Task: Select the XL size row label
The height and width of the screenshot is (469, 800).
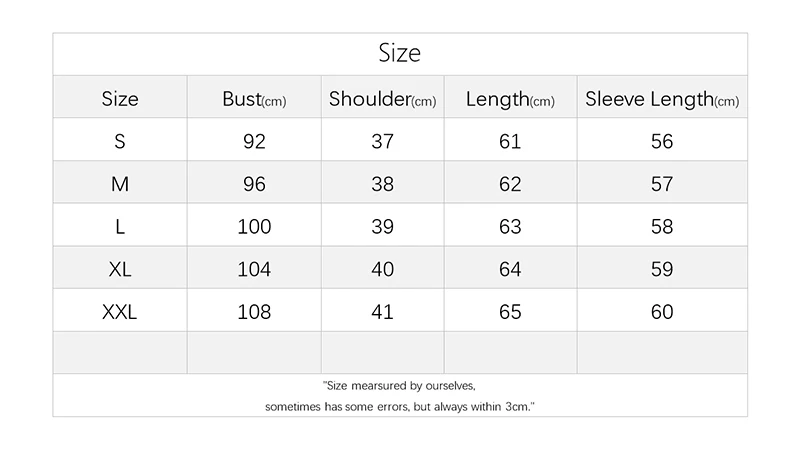Action: coord(120,270)
